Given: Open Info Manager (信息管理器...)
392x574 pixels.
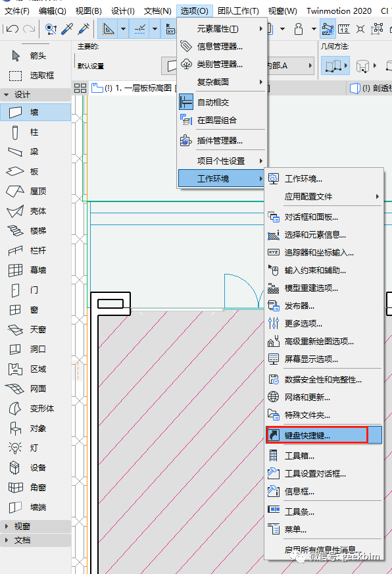Looking at the screenshot, I should [x=222, y=47].
